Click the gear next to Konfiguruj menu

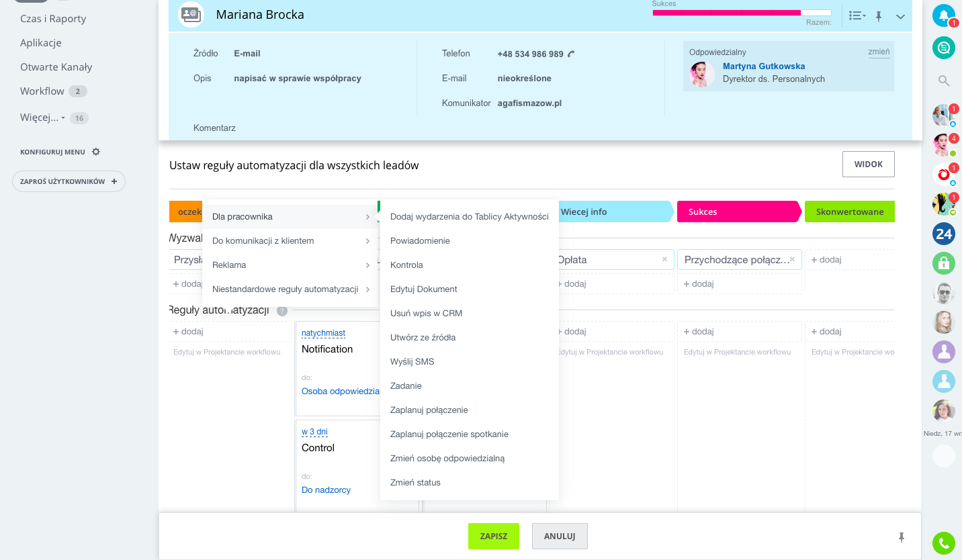pos(96,152)
